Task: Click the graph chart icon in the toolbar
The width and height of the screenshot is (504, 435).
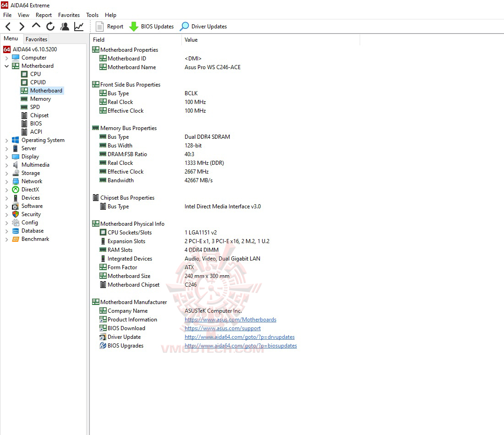Action: pyautogui.click(x=78, y=26)
